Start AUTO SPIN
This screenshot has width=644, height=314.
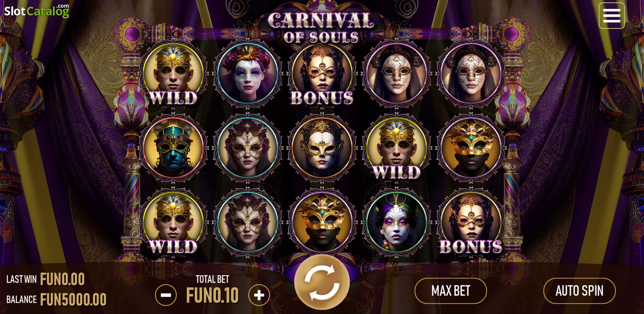pyautogui.click(x=579, y=291)
